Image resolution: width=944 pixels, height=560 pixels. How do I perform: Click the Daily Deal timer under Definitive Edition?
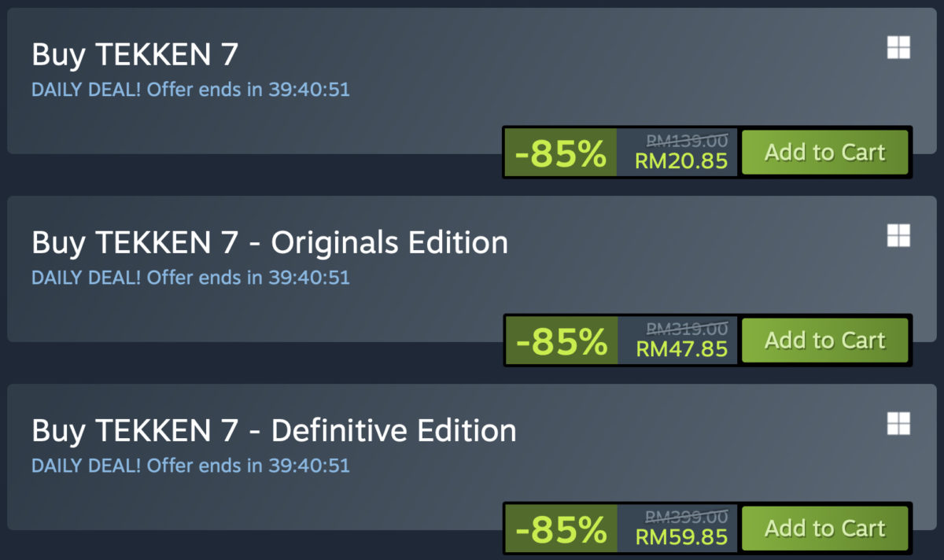coord(190,466)
